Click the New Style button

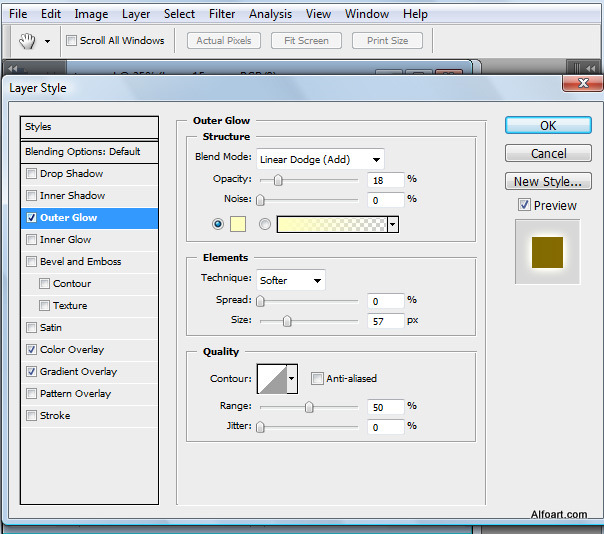pos(548,182)
